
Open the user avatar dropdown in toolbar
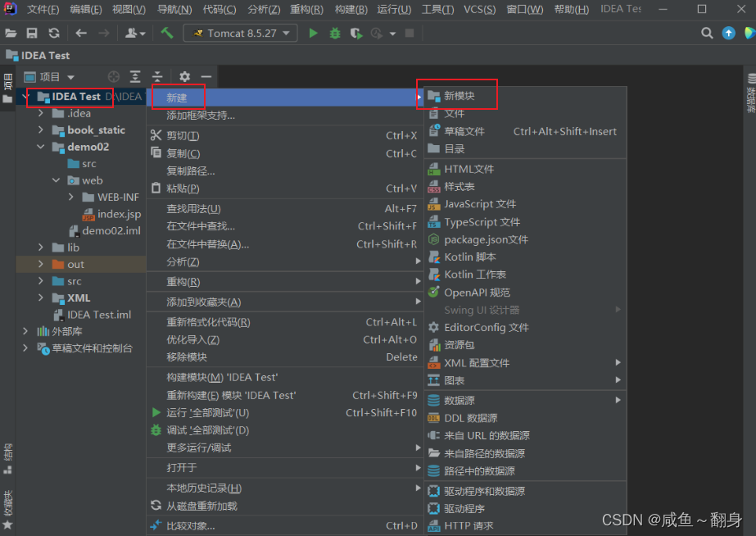click(135, 34)
